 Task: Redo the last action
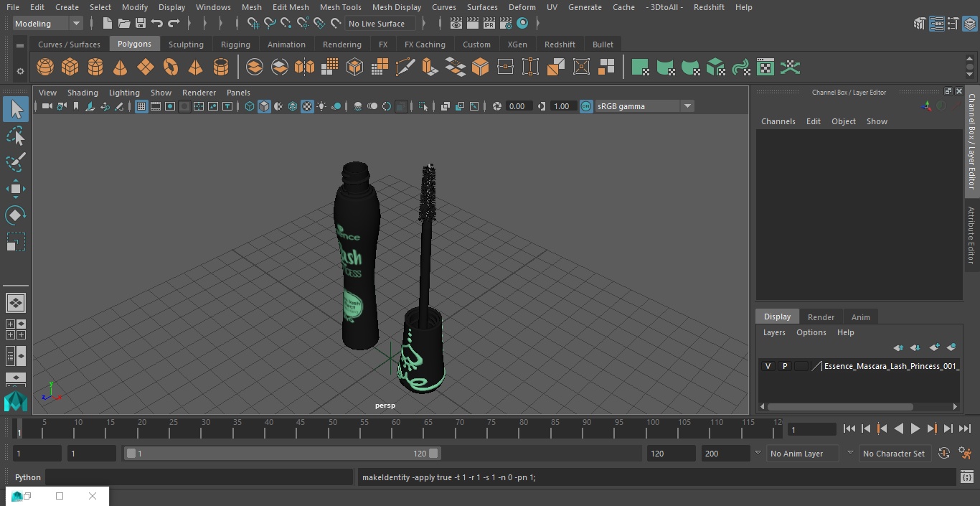174,24
